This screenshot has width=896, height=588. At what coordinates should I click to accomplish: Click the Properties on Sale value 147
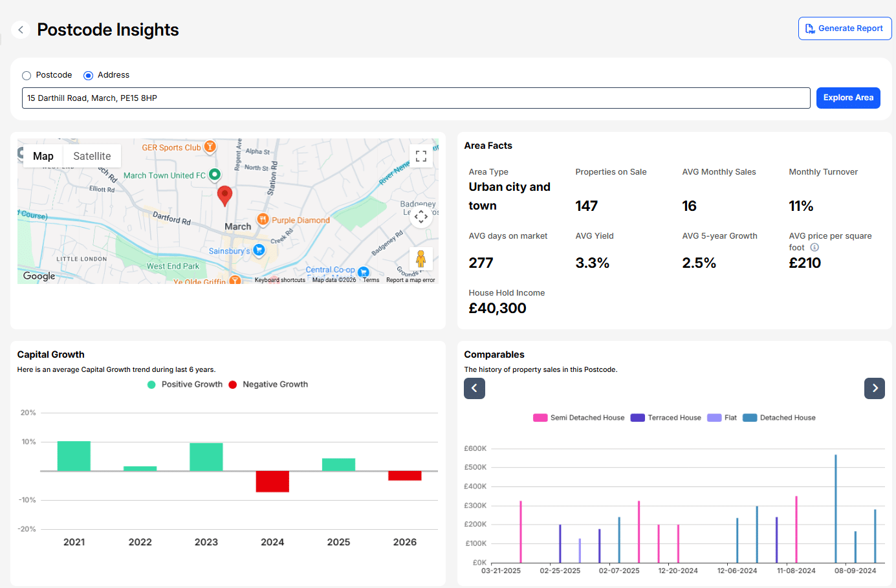[x=587, y=206]
